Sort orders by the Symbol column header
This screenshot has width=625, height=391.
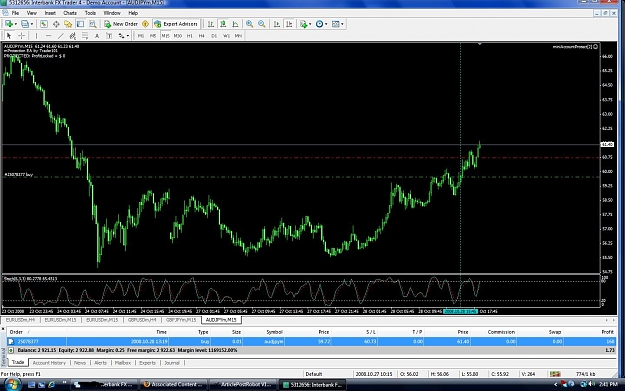pos(274,332)
